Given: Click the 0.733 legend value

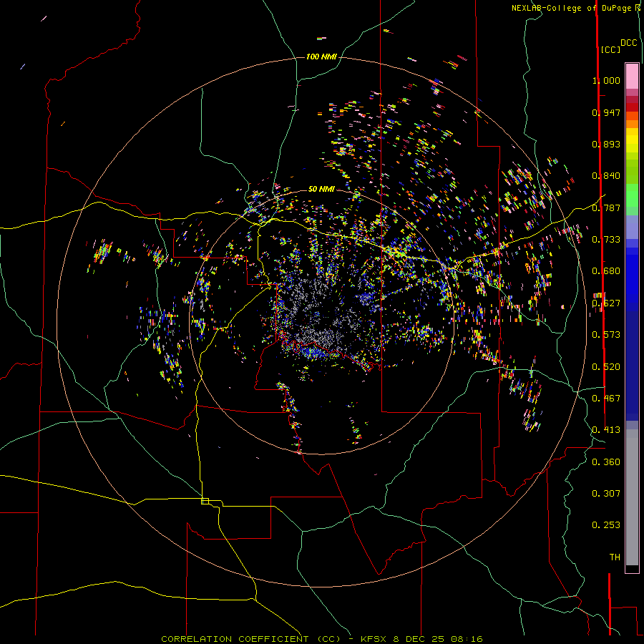Looking at the screenshot, I should point(606,240).
